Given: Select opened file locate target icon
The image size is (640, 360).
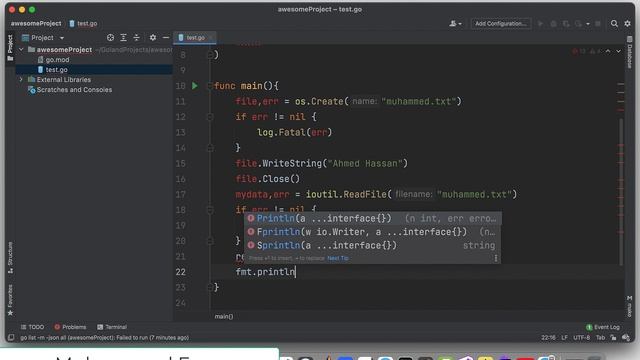Looking at the screenshot, I should [x=110, y=38].
